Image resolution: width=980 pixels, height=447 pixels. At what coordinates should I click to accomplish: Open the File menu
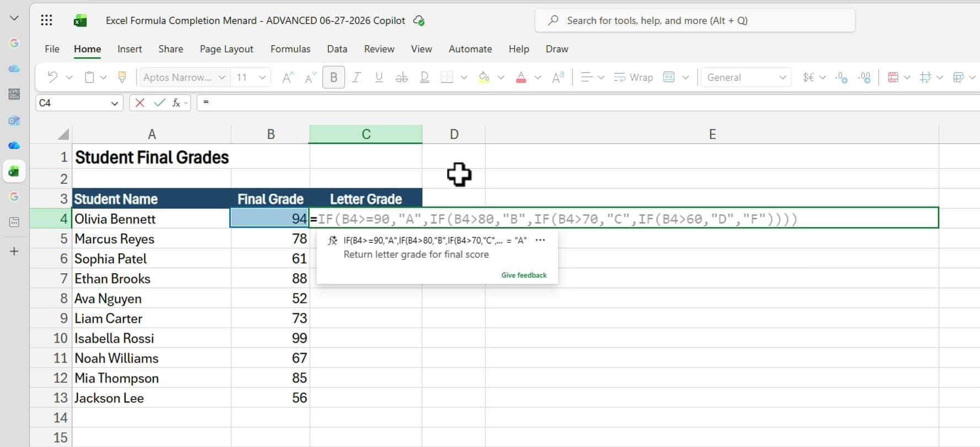pyautogui.click(x=52, y=49)
